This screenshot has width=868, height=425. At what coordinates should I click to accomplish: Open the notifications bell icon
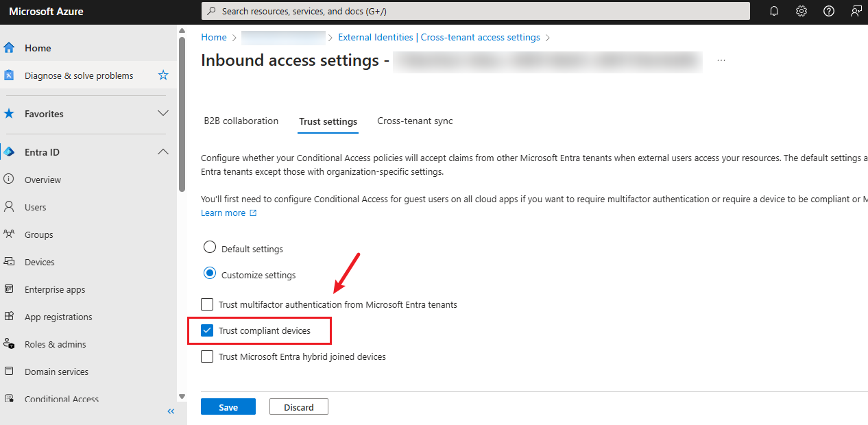click(774, 11)
